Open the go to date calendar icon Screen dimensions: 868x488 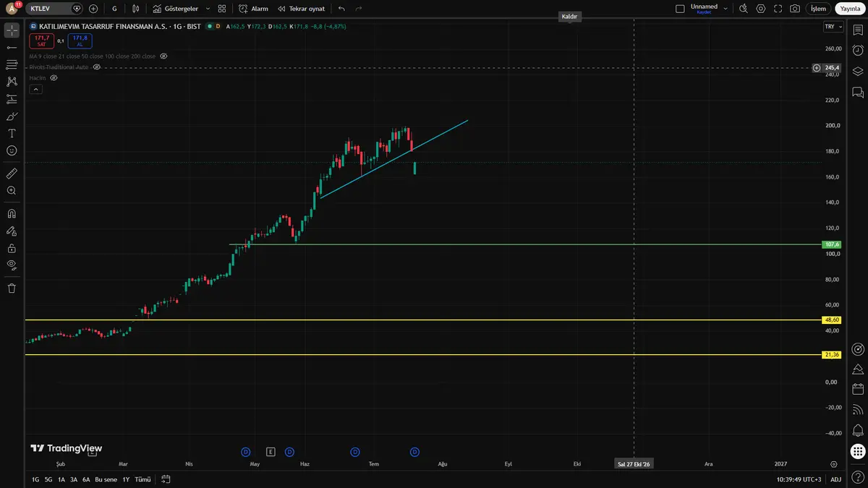coord(166,479)
